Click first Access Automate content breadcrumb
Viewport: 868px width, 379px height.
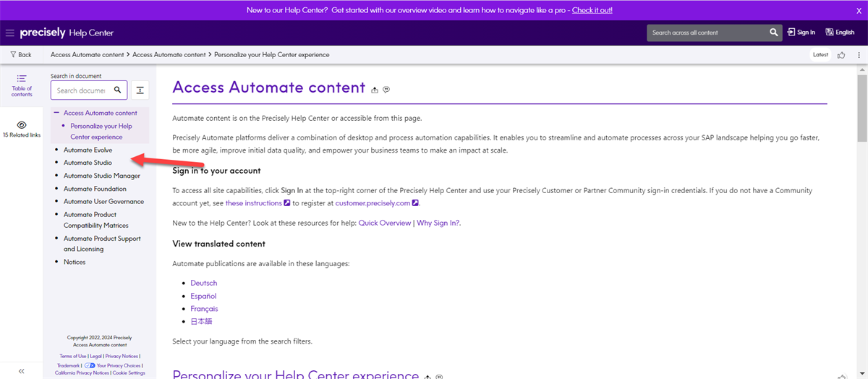(x=88, y=54)
